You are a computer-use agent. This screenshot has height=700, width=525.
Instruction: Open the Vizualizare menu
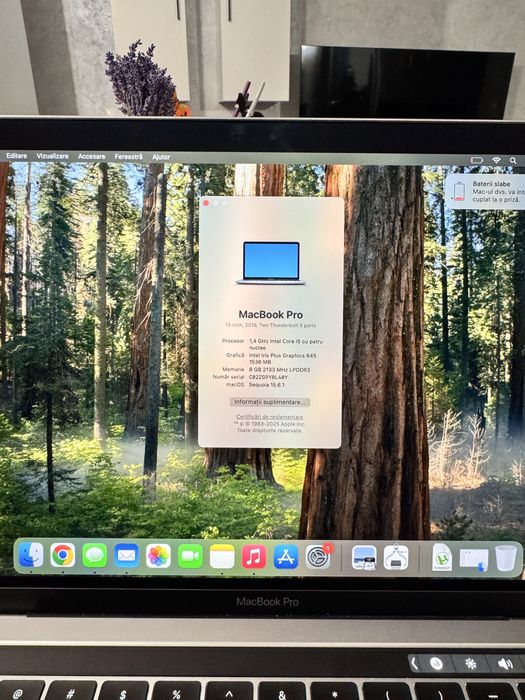(x=53, y=156)
